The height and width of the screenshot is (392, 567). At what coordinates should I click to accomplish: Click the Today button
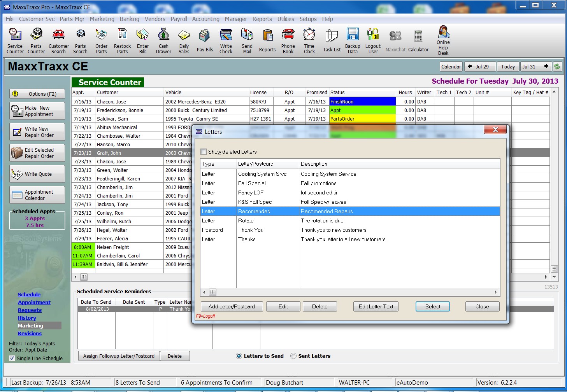click(x=508, y=66)
